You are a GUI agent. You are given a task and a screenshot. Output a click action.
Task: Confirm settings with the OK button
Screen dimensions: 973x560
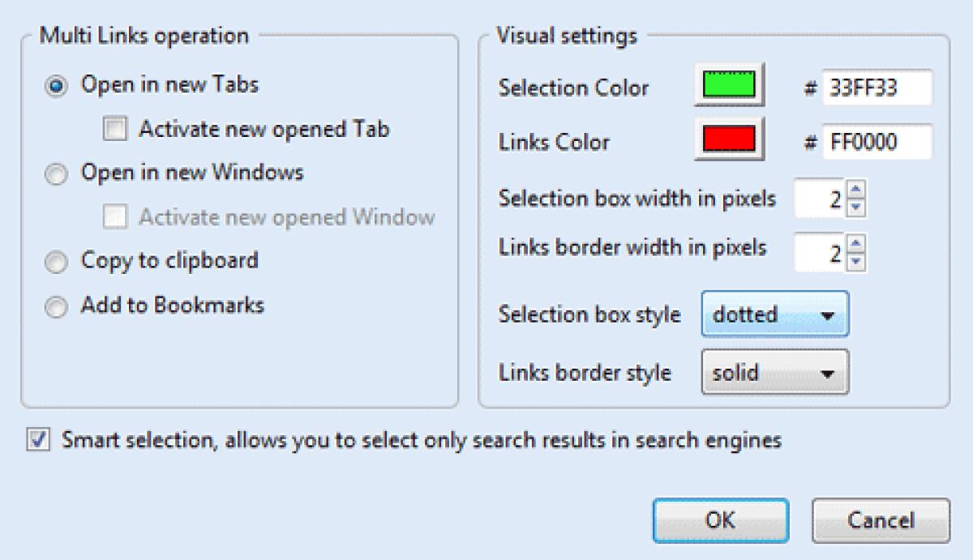[720, 519]
